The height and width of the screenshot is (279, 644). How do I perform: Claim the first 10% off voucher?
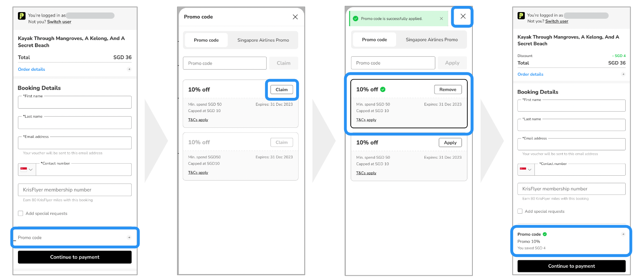(x=282, y=90)
